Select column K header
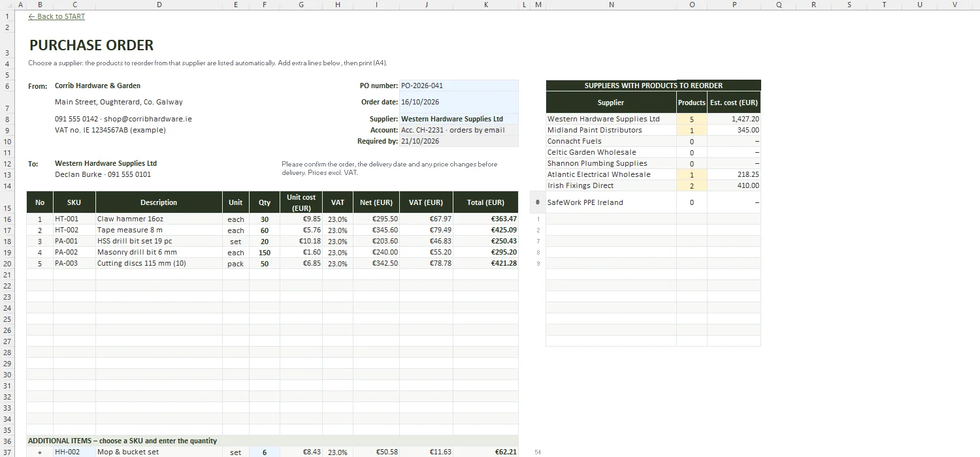The width and height of the screenshot is (980, 457). [x=485, y=5]
